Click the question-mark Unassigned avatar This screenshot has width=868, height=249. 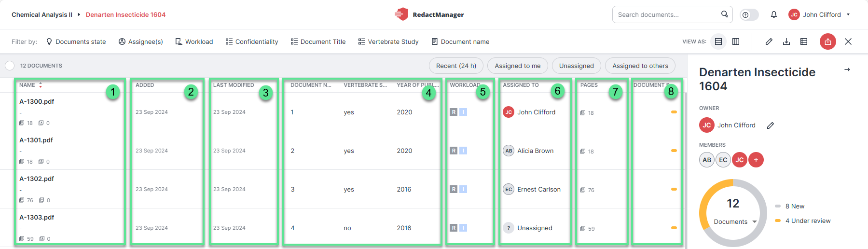[x=509, y=228]
